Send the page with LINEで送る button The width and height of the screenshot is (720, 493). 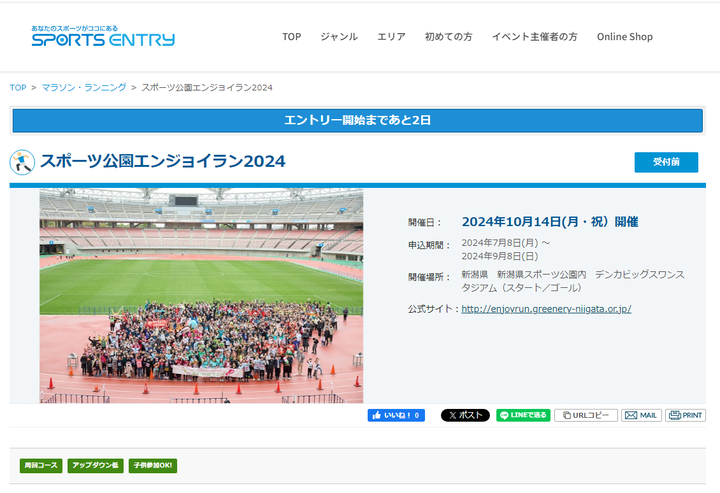[523, 415]
